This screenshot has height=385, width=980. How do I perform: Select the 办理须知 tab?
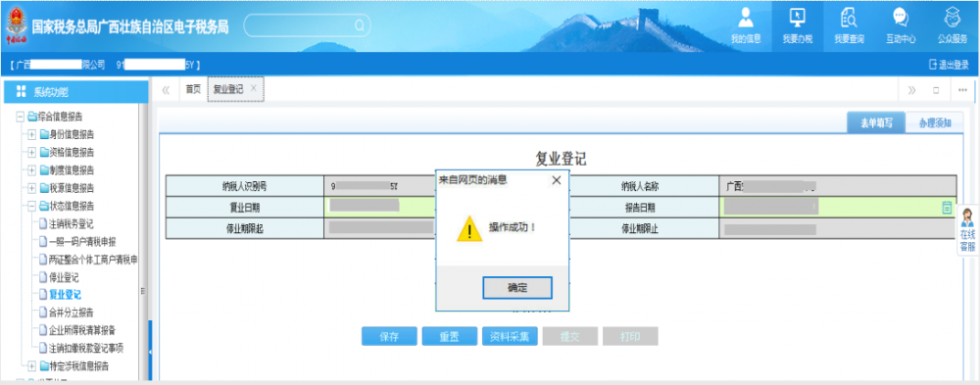click(935, 123)
